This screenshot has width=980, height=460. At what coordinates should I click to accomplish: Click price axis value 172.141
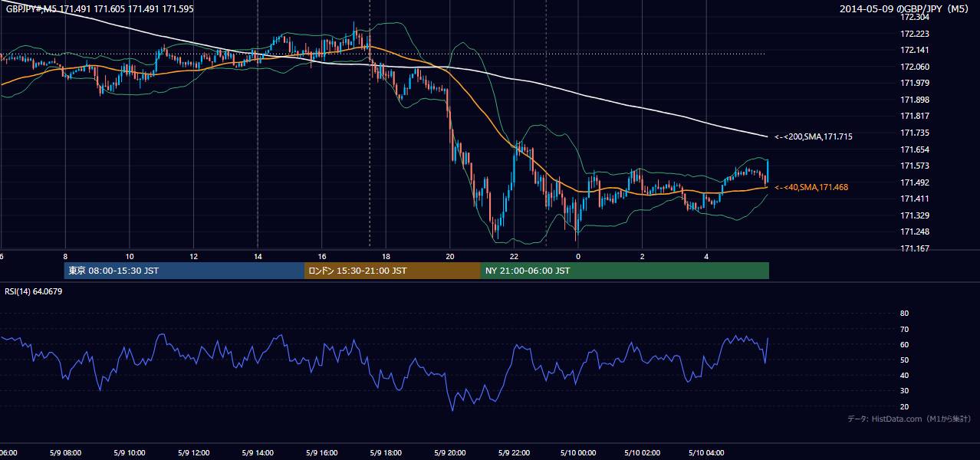coord(915,50)
